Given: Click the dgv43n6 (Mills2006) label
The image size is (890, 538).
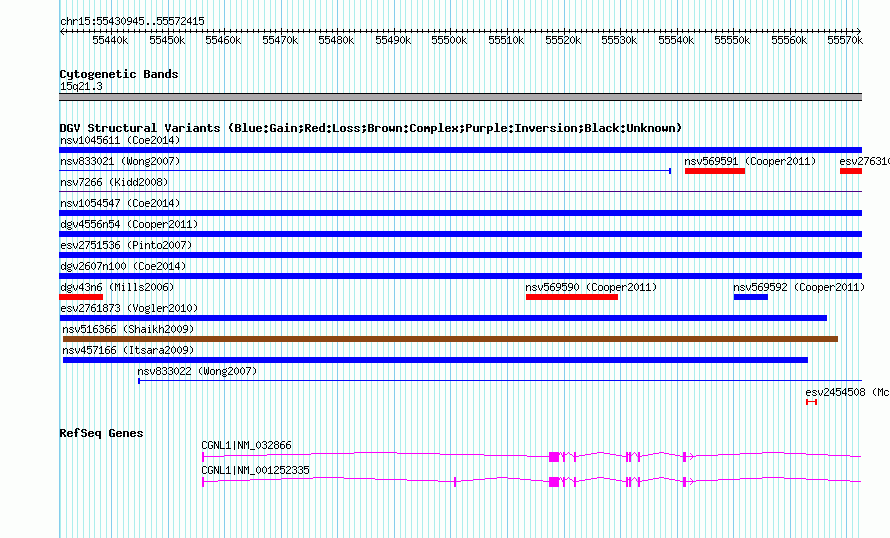Looking at the screenshot, I should 117,287.
